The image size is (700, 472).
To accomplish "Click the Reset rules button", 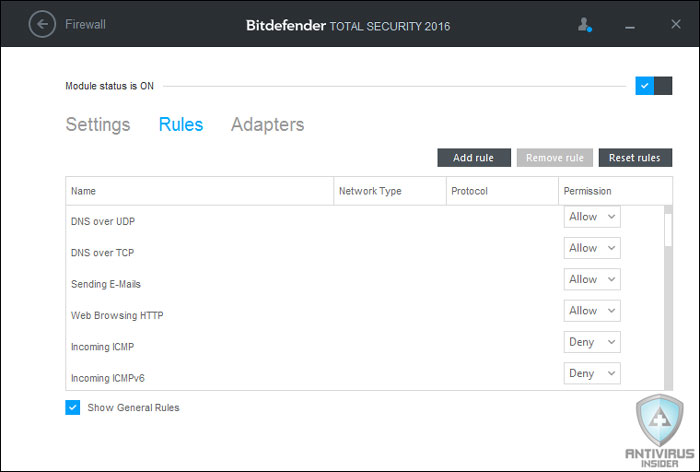I will [635, 158].
